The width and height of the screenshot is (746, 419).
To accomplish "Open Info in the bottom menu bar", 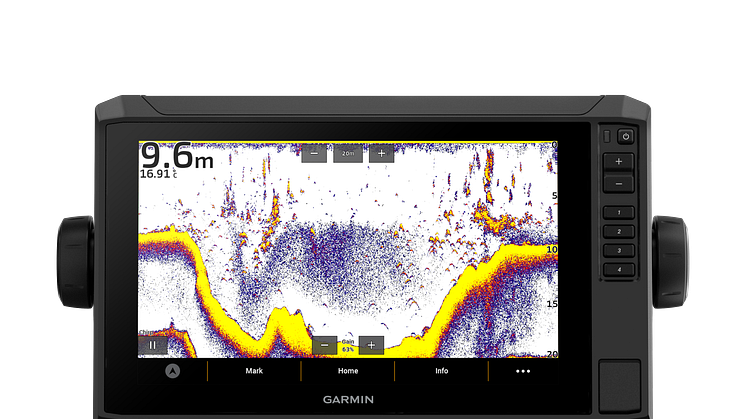I will 441,371.
